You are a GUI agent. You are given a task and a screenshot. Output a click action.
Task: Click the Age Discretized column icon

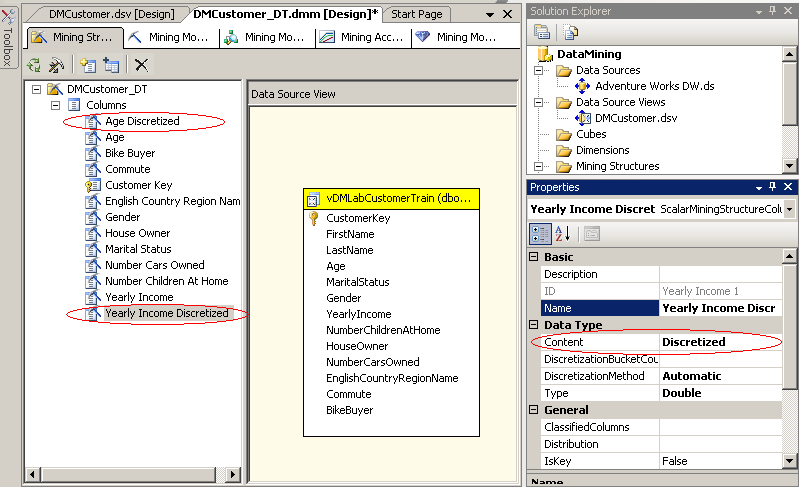point(93,121)
